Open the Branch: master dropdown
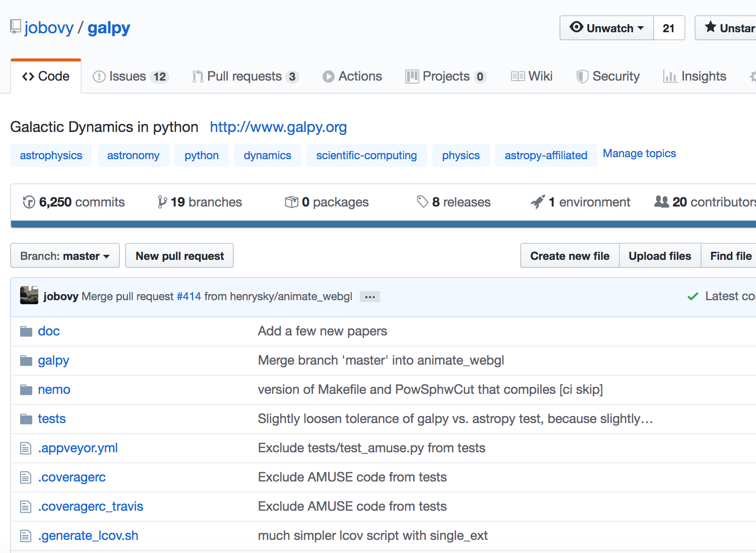 coord(65,256)
